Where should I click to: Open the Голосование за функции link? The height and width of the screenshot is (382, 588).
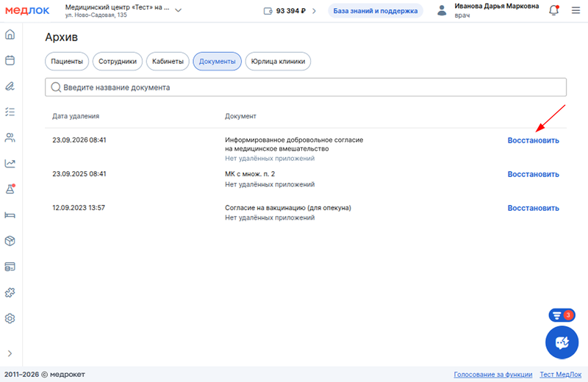[492, 375]
